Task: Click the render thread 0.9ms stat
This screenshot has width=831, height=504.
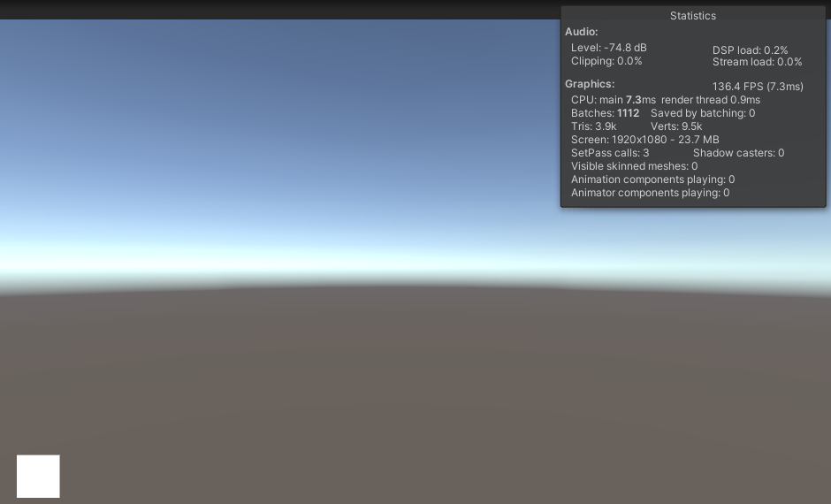Action: point(711,100)
